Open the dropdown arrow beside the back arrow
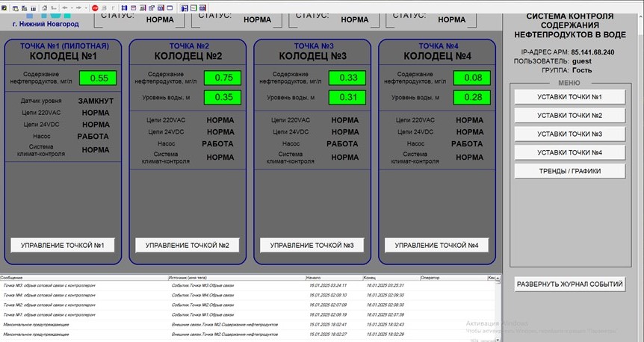Screen dimensions: 644x342 72,7
